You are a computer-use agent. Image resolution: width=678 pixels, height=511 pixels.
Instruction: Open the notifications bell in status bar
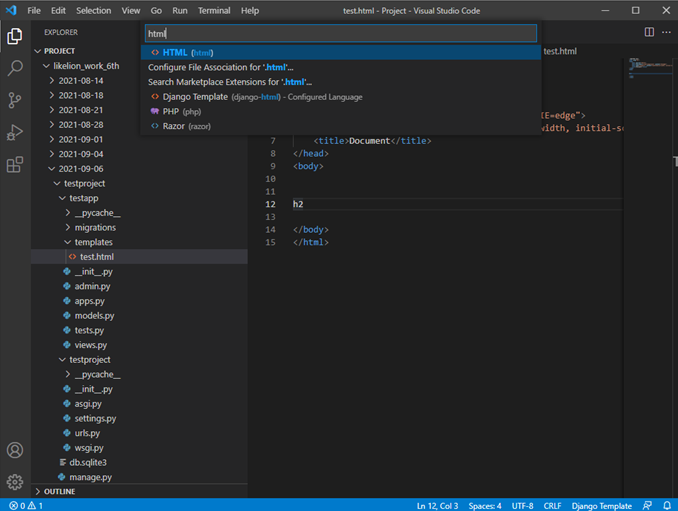[667, 505]
